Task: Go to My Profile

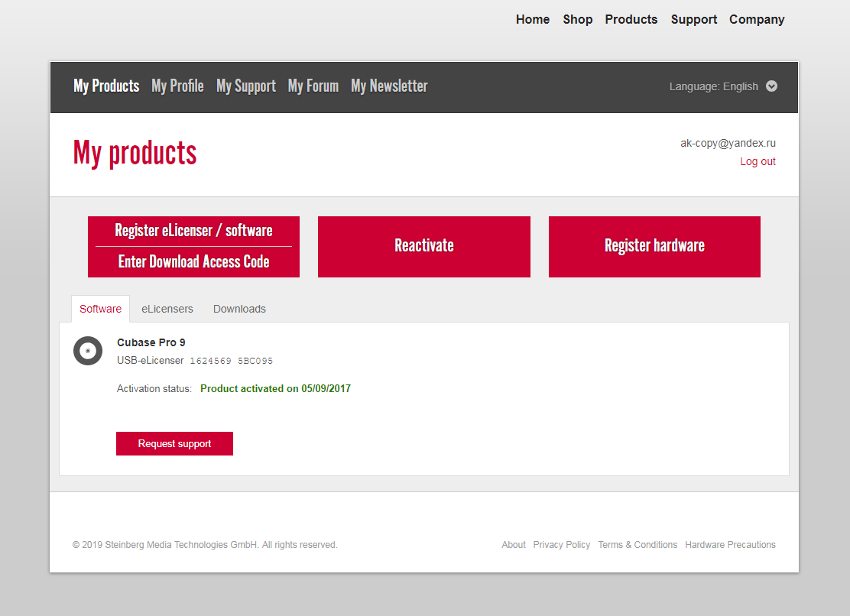Action: (178, 86)
